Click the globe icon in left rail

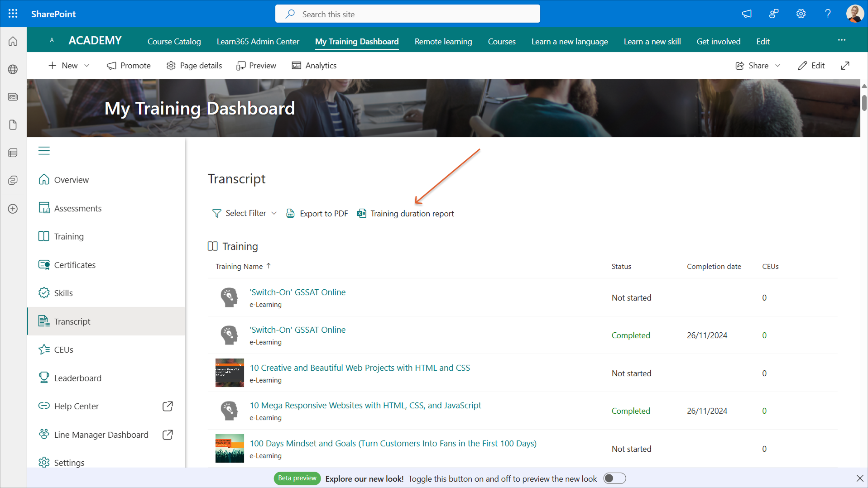coord(13,69)
